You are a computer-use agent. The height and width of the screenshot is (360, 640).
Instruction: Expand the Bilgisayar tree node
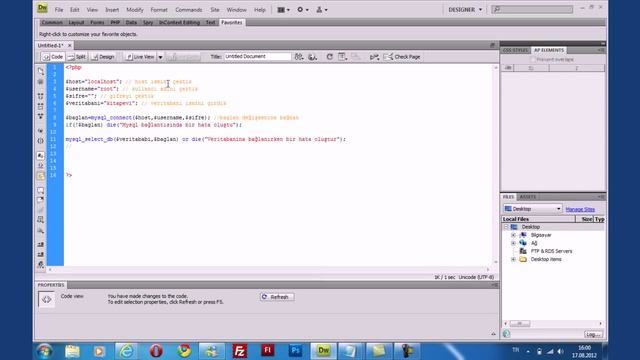[x=513, y=235]
